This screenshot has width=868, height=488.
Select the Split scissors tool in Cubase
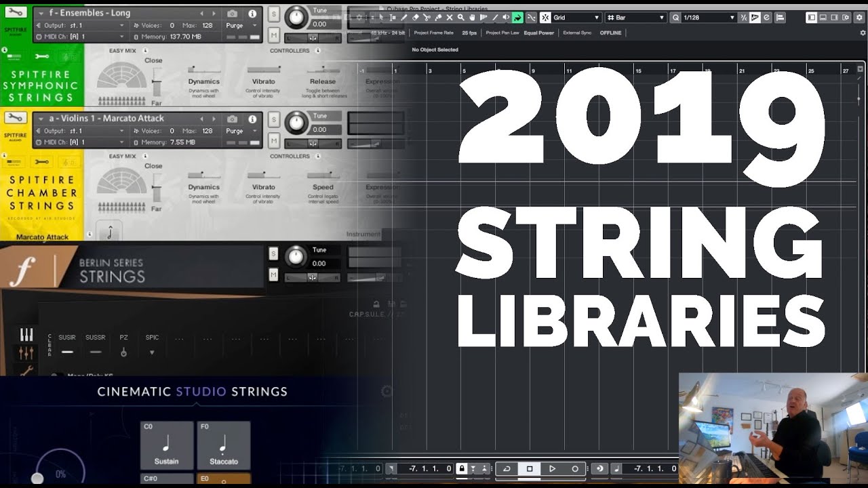click(426, 18)
